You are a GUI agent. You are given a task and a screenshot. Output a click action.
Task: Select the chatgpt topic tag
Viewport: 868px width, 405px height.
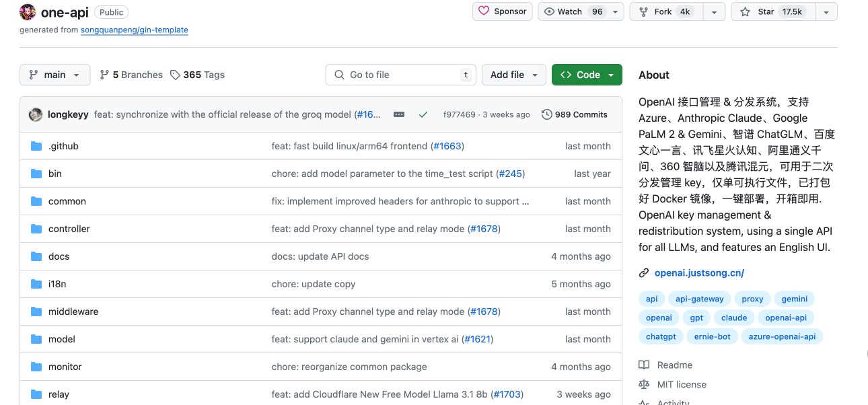click(661, 336)
